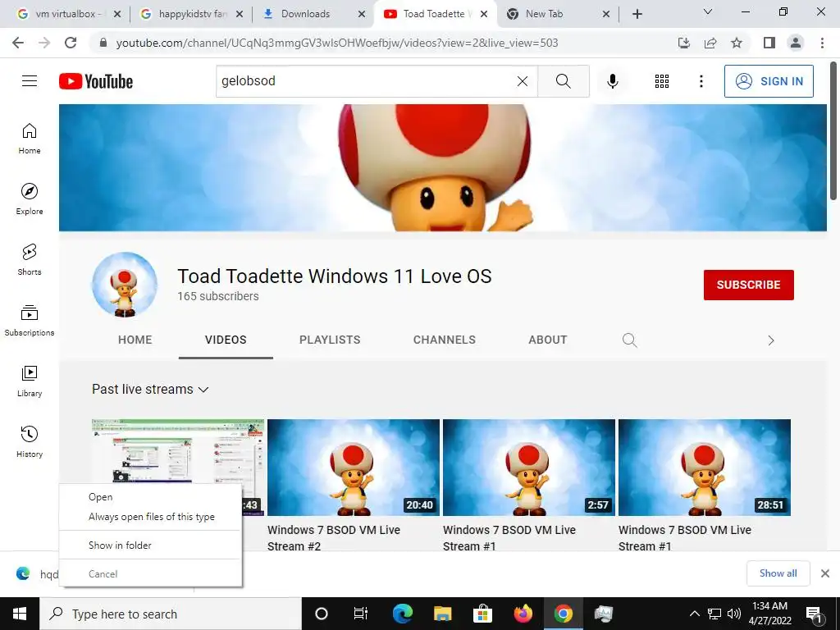Open Subscriptions in the sidebar
The image size is (840, 630).
[30, 321]
